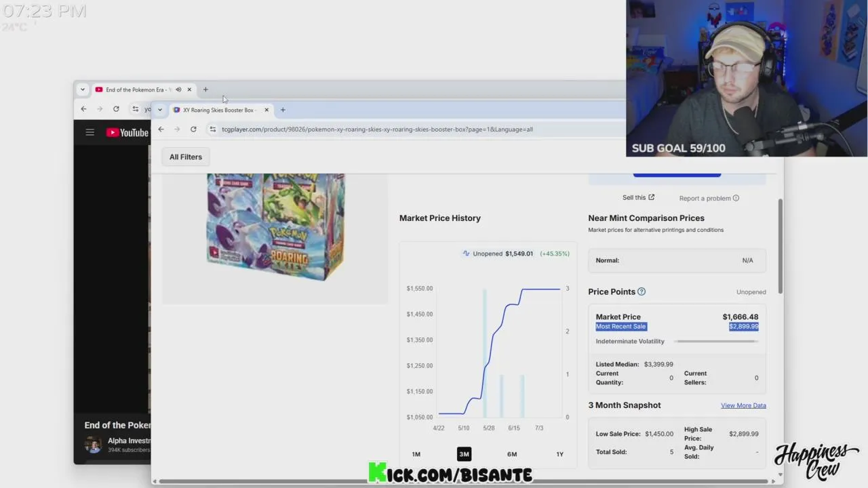The height and width of the screenshot is (488, 868).
Task: Click Unopened $1,549.01 chart label
Action: point(503,253)
